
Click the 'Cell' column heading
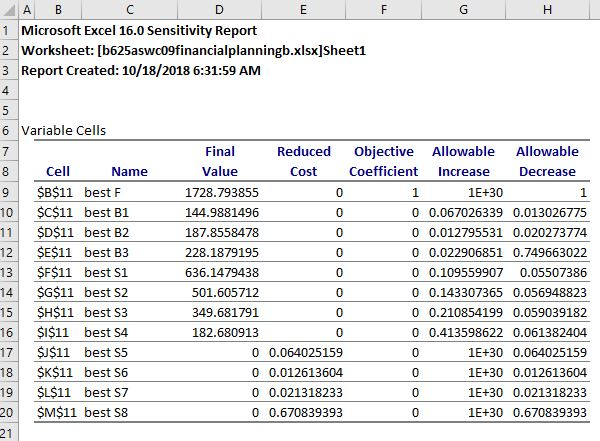(58, 171)
